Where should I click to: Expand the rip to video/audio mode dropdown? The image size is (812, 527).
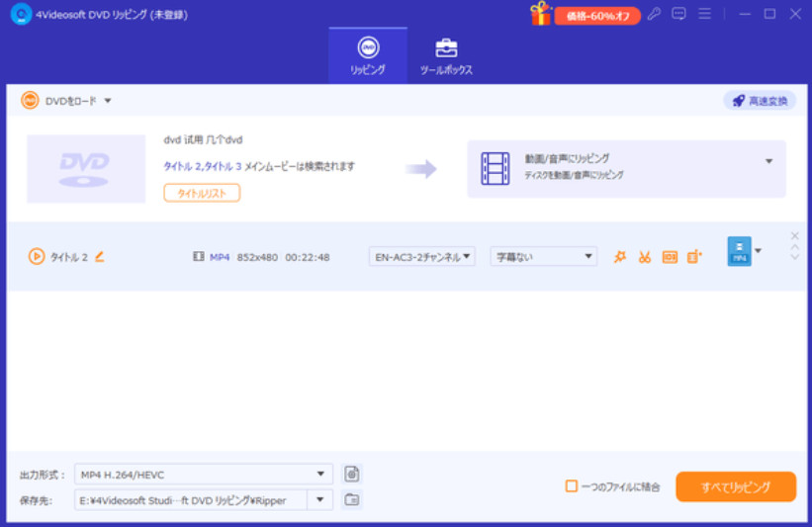click(x=769, y=161)
